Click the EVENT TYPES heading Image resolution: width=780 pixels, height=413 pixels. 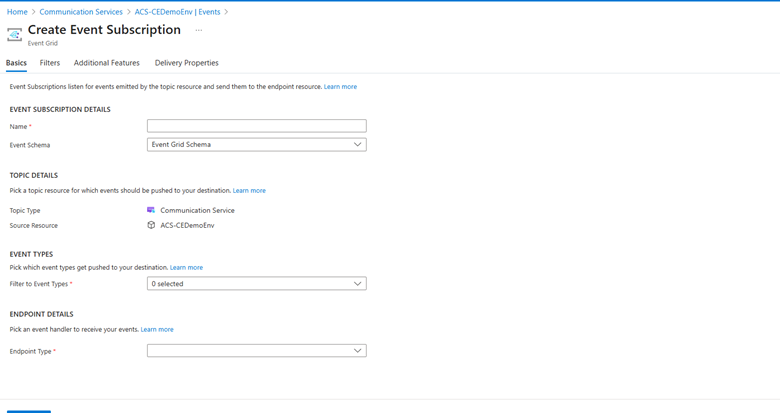[31, 254]
